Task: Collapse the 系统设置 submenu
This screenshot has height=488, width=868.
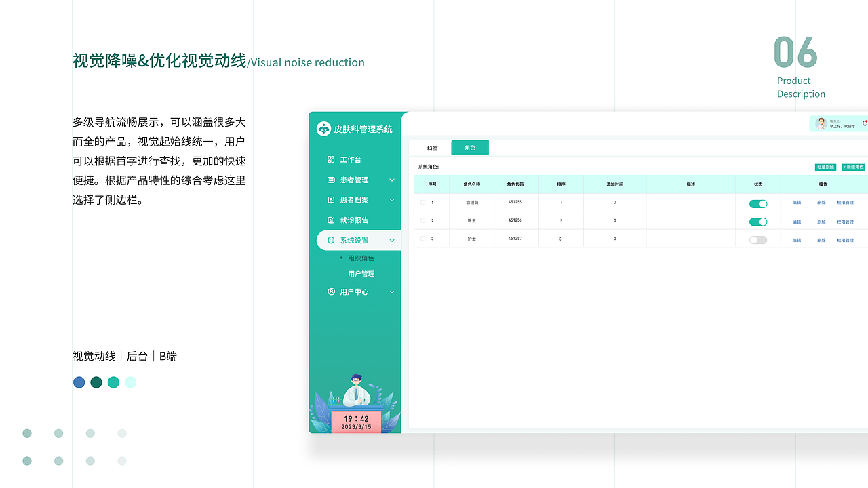Action: pyautogui.click(x=391, y=240)
